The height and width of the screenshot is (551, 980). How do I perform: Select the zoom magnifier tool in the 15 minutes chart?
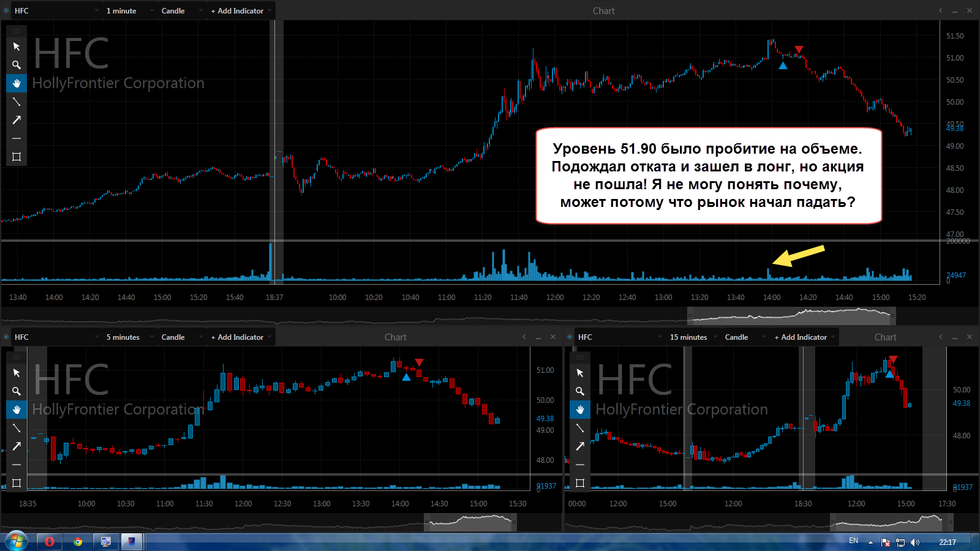[x=580, y=391]
